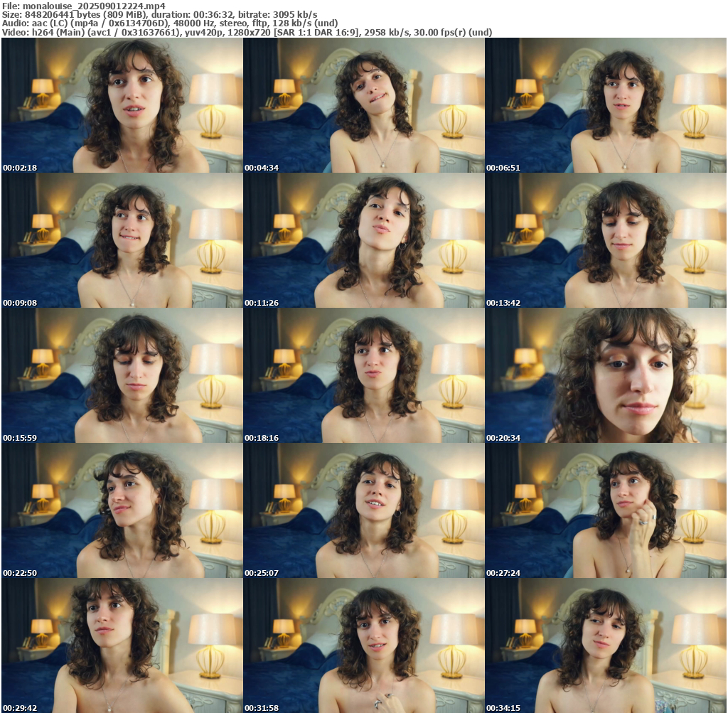Select the thumbnail stamped 00:04:34
The image size is (728, 713).
[364, 105]
